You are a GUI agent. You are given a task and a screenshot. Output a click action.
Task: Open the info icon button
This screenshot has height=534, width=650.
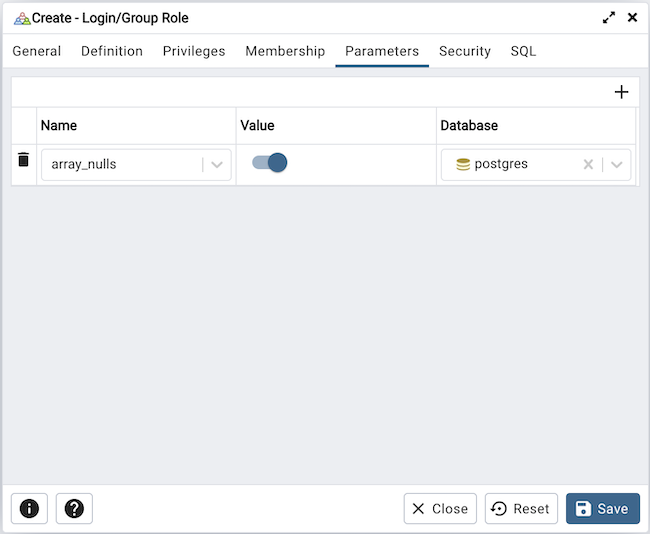(29, 508)
